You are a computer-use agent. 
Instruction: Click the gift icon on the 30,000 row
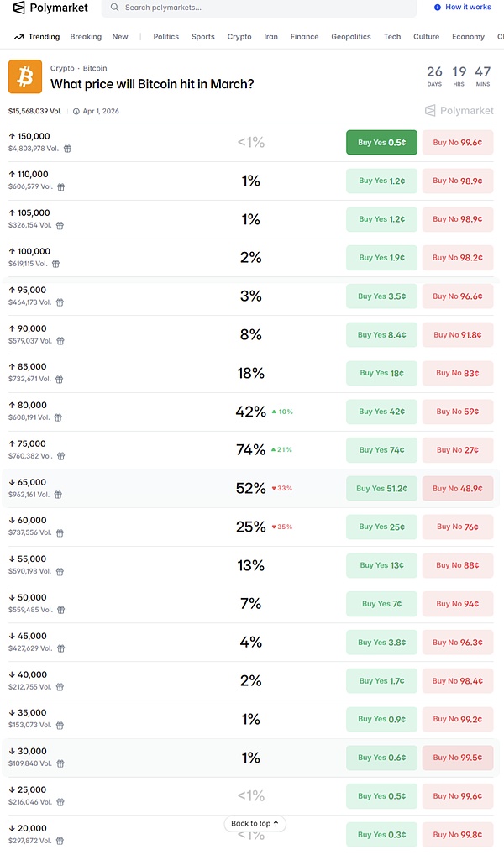tap(60, 763)
